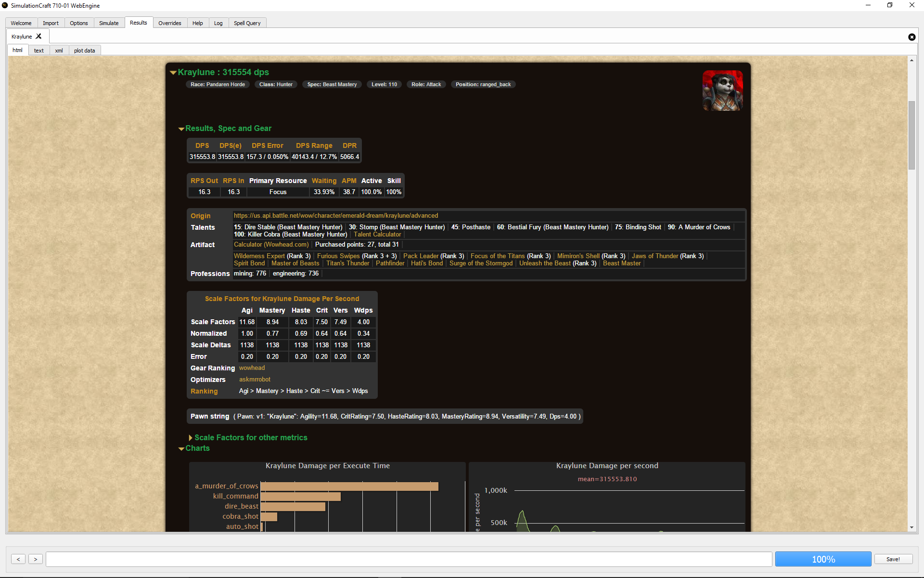Click the scrollbar down arrow

coord(911,527)
